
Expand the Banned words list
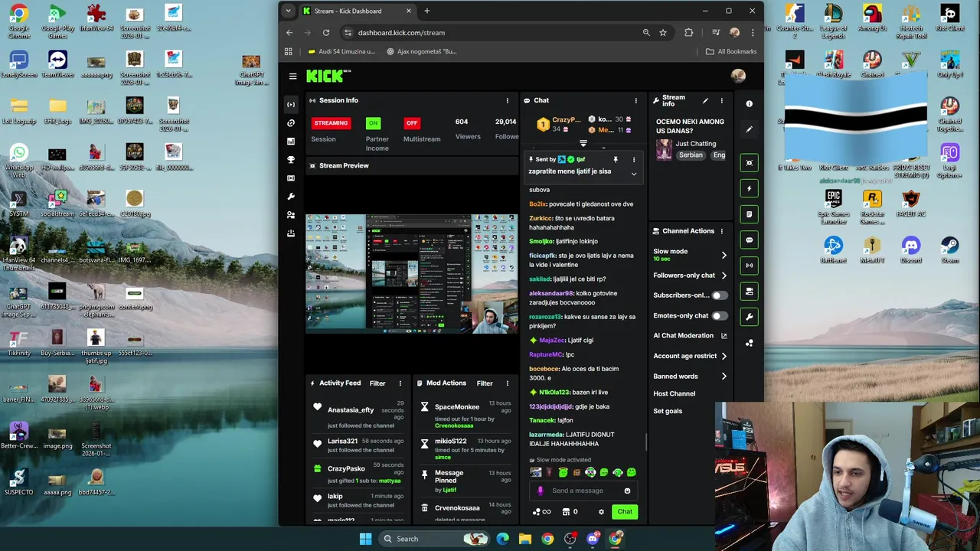point(724,376)
